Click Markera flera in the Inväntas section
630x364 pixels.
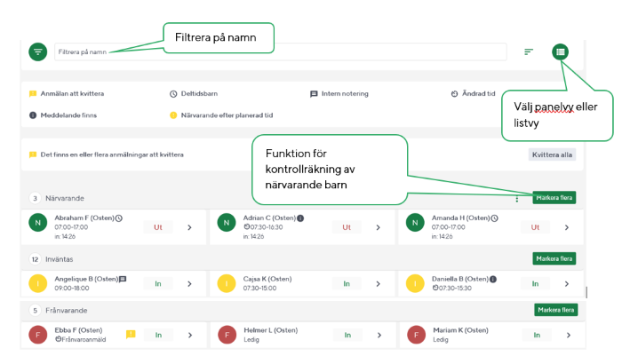pos(554,258)
